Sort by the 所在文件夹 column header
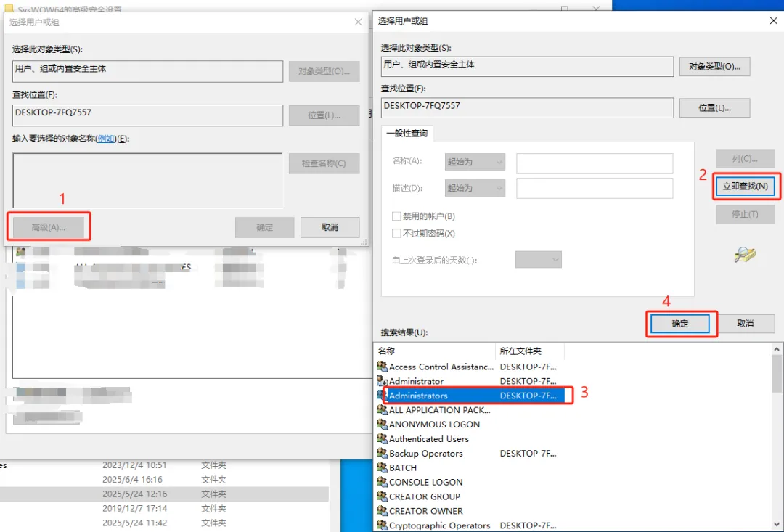The image size is (784, 532). [530, 351]
